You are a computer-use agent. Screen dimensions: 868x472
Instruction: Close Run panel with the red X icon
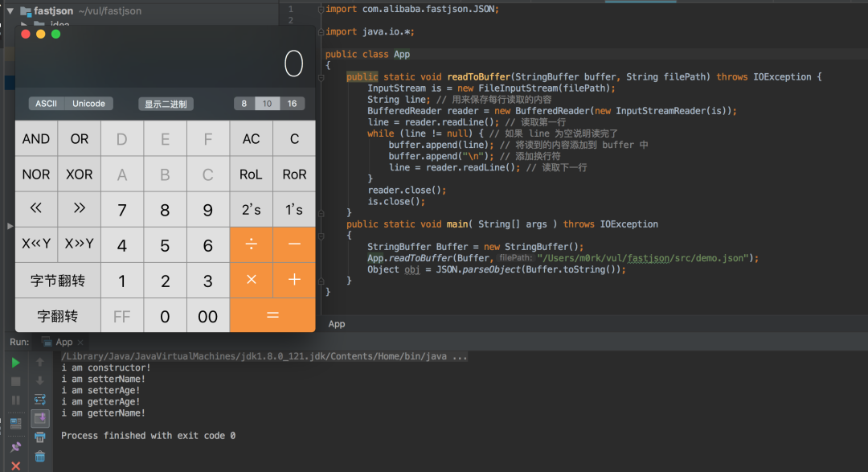[x=16, y=466]
